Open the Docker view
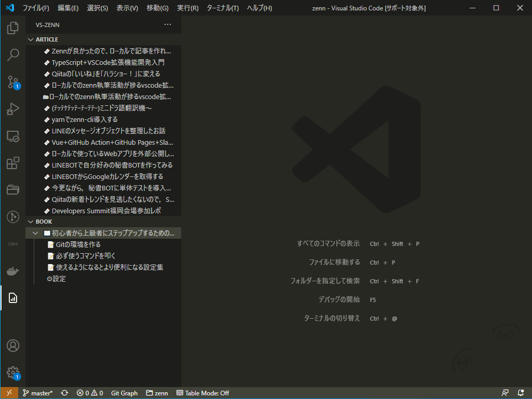532x399 pixels. (13, 271)
